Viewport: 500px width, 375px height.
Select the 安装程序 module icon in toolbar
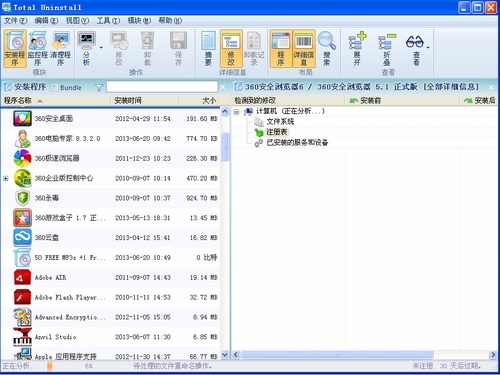[15, 49]
